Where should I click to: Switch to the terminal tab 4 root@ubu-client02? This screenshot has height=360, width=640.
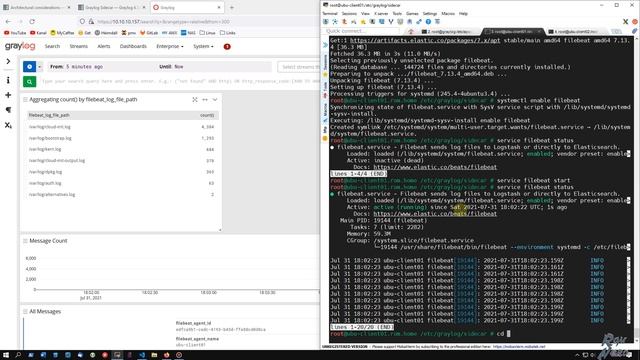tap(576, 31)
